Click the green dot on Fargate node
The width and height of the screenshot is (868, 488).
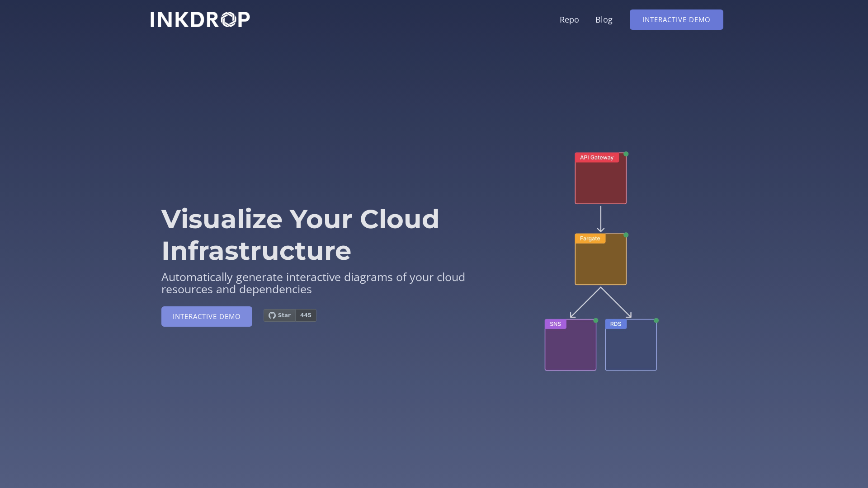click(x=626, y=235)
